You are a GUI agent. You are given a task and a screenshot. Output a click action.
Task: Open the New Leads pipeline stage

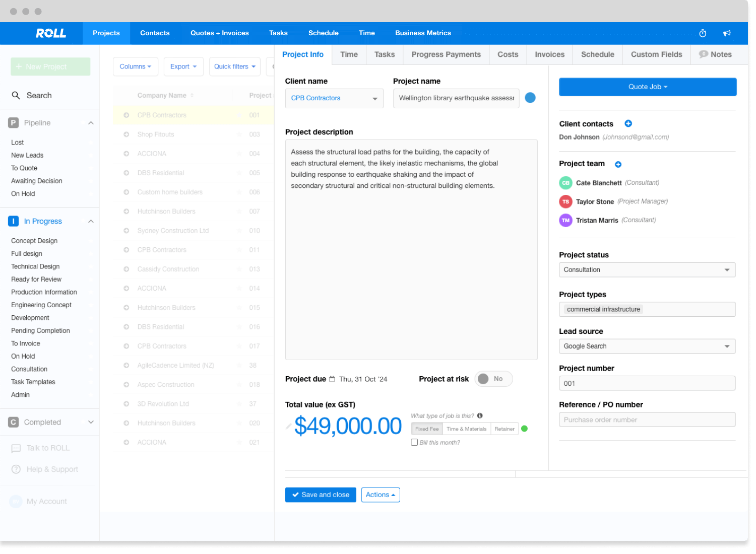(27, 155)
